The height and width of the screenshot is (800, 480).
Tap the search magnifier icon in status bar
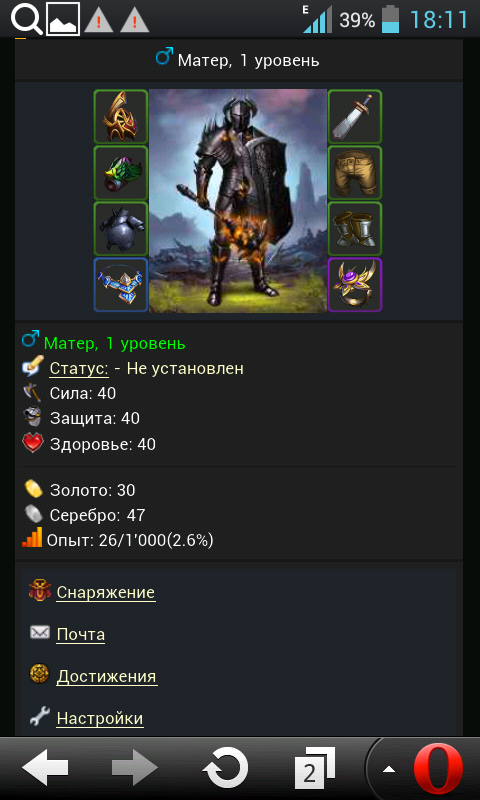pos(27,19)
